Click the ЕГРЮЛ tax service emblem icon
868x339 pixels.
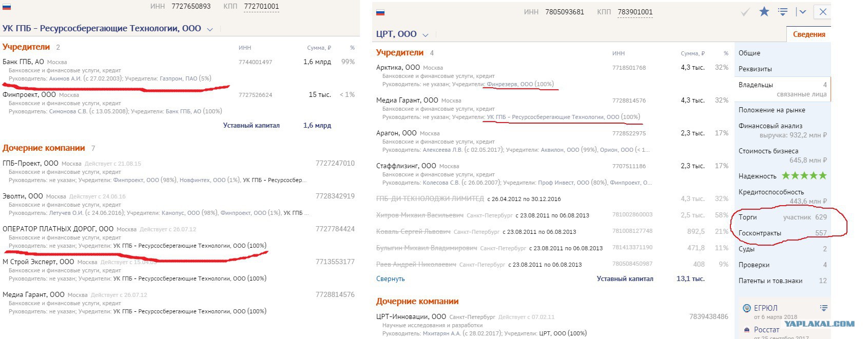(x=747, y=308)
